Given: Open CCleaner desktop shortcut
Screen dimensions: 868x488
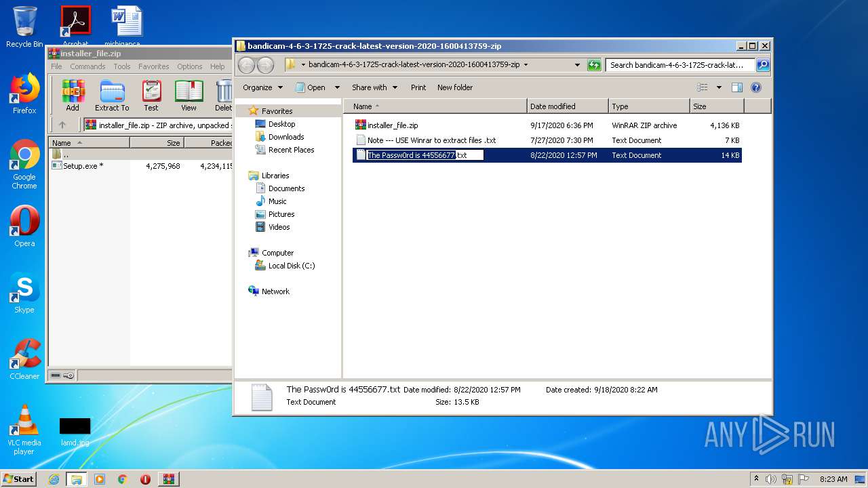Looking at the screenshot, I should pyautogui.click(x=24, y=359).
